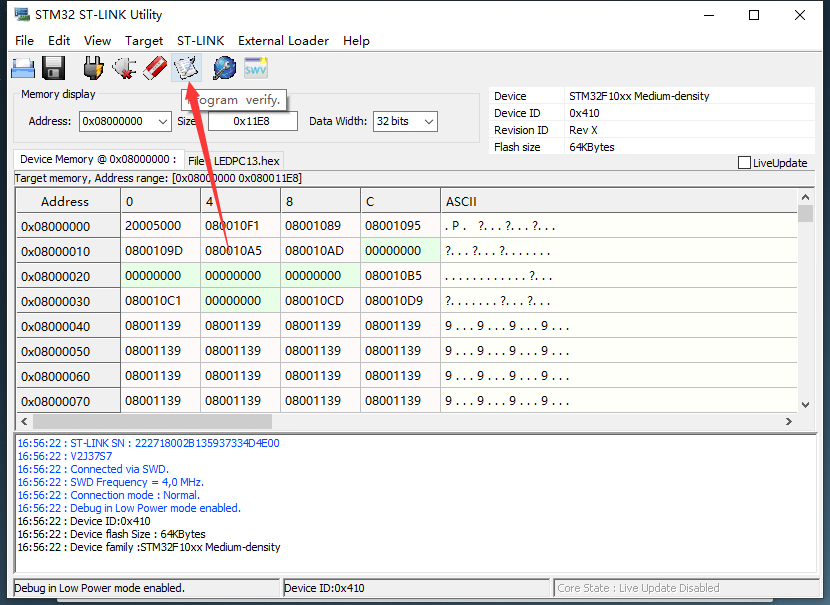830x605 pixels.
Task: Connect to target plug icon
Action: tap(94, 69)
